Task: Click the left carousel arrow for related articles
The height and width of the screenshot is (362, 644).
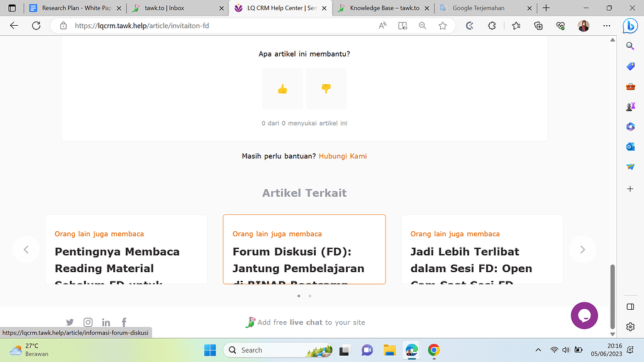Action: pyautogui.click(x=26, y=250)
